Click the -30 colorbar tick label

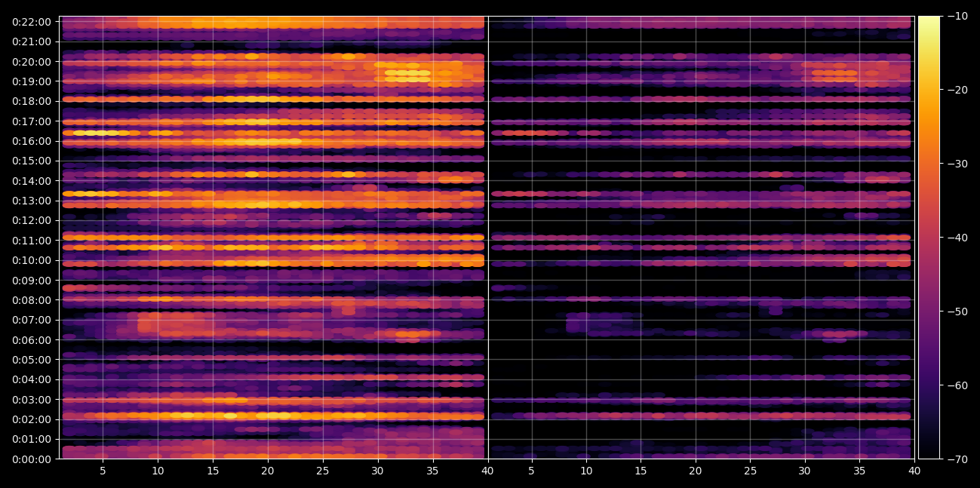click(957, 164)
